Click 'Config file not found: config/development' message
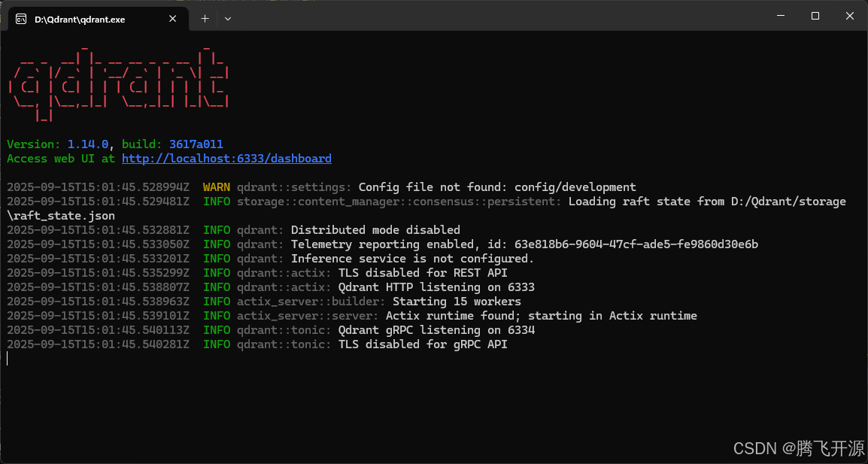868x464 pixels. 497,187
